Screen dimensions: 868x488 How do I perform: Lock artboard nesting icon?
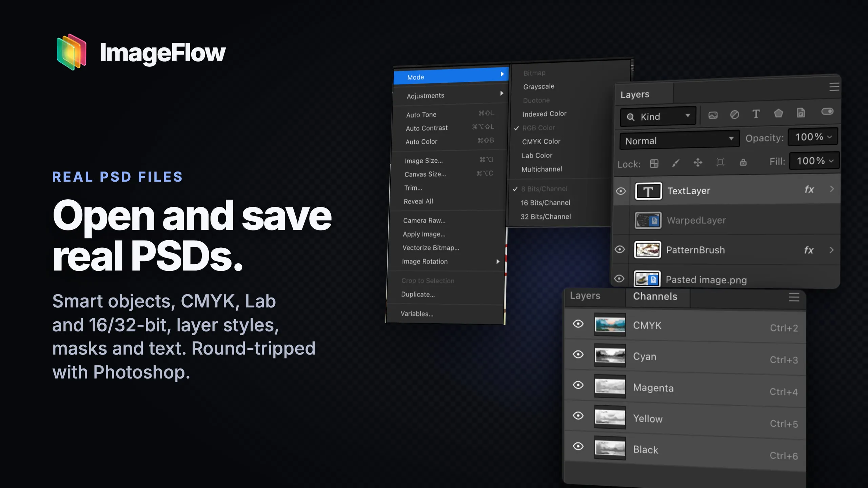pyautogui.click(x=720, y=162)
